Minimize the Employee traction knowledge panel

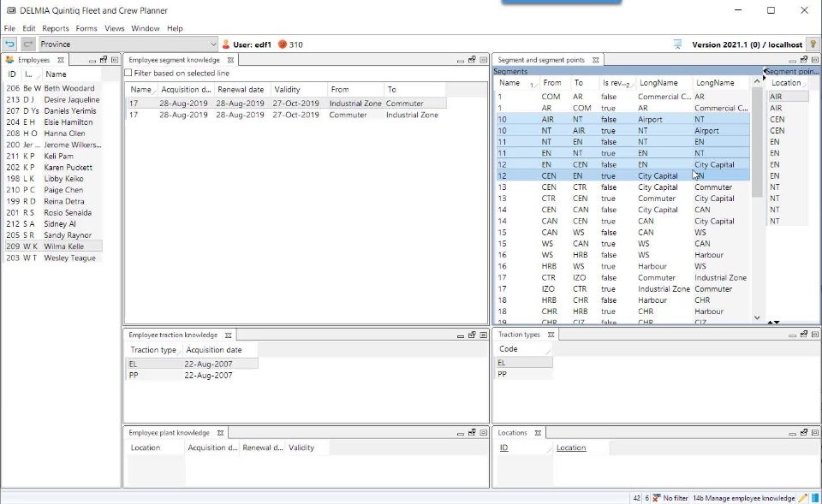click(461, 335)
